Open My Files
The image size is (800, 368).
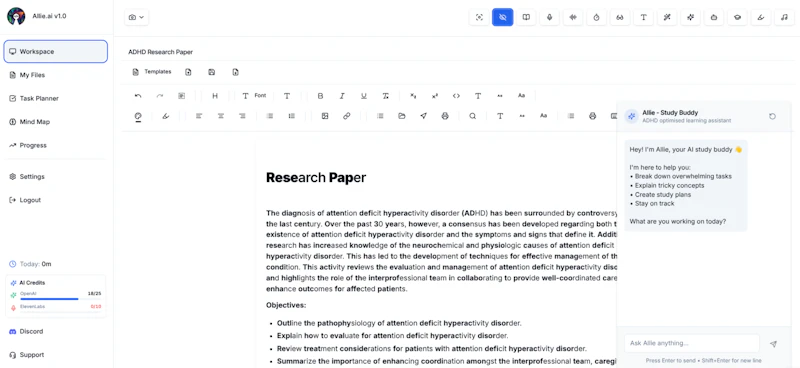(x=56, y=75)
